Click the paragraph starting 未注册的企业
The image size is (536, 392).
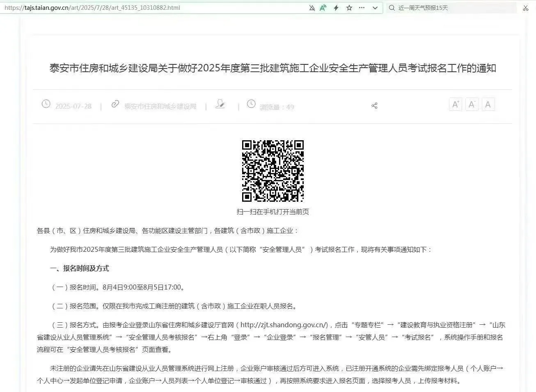tap(270, 374)
